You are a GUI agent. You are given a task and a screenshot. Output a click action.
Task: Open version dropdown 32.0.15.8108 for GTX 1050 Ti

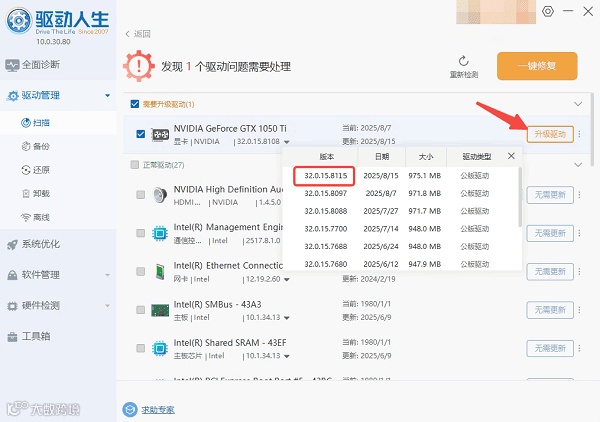[287, 142]
